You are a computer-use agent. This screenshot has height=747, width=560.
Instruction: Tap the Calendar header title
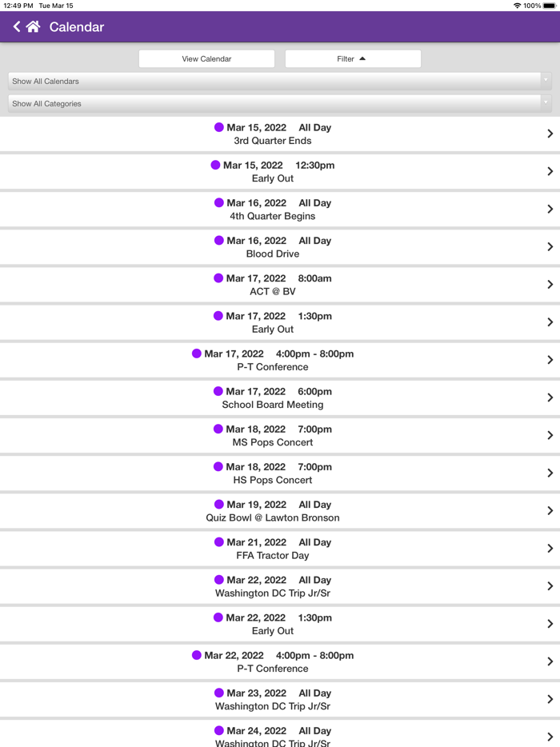(x=77, y=27)
